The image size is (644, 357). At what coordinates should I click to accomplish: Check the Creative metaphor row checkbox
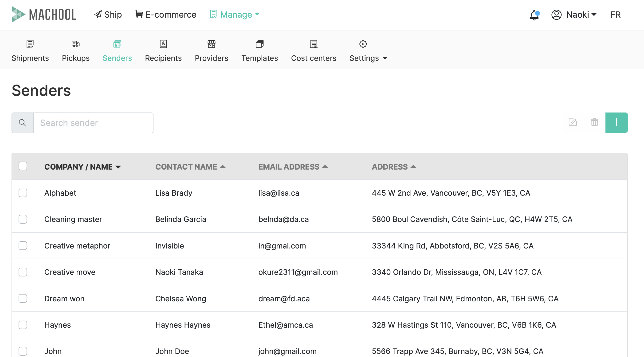23,246
